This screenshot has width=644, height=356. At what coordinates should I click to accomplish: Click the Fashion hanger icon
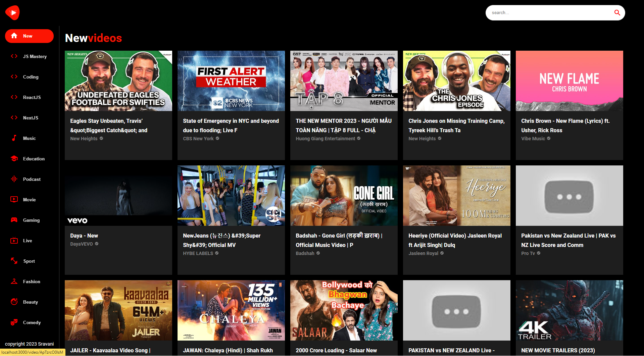(x=14, y=281)
